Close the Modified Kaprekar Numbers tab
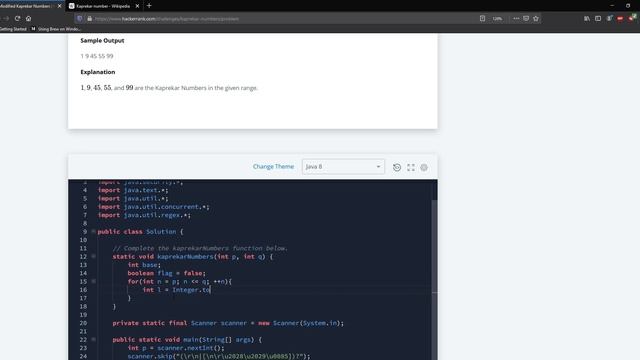This screenshot has width=640, height=360. click(59, 6)
